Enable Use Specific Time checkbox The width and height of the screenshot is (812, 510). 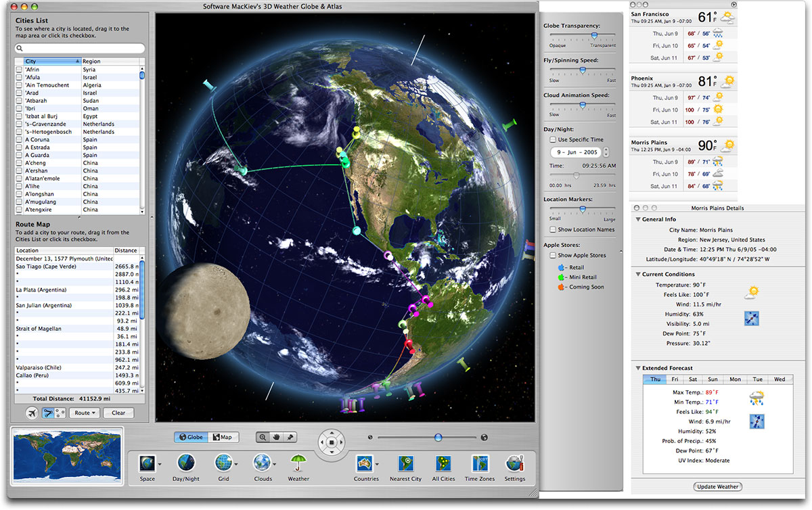coord(553,139)
